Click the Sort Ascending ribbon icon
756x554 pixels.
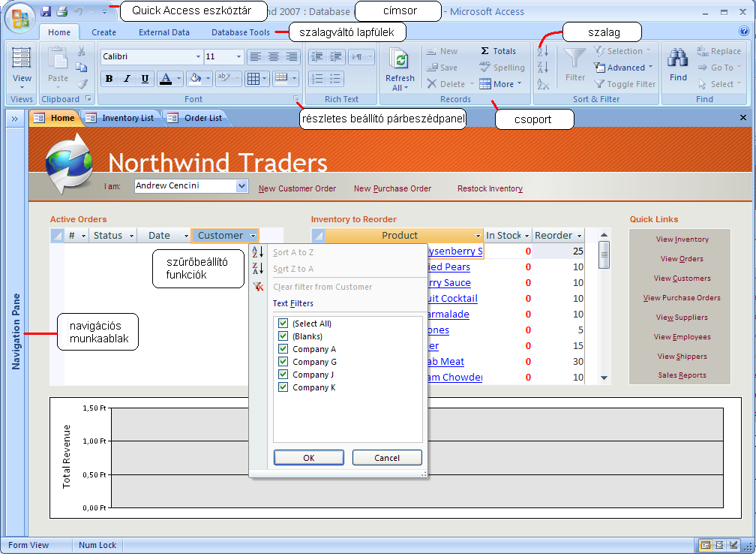click(543, 51)
